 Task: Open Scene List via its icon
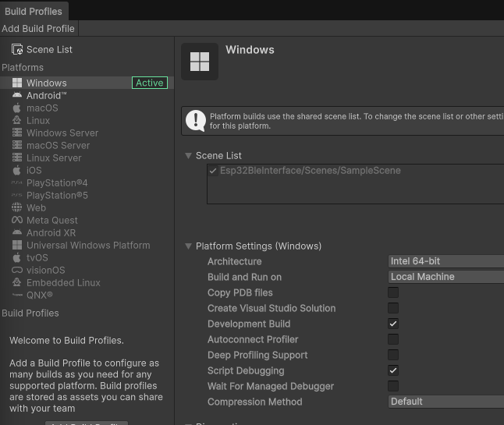[x=17, y=49]
